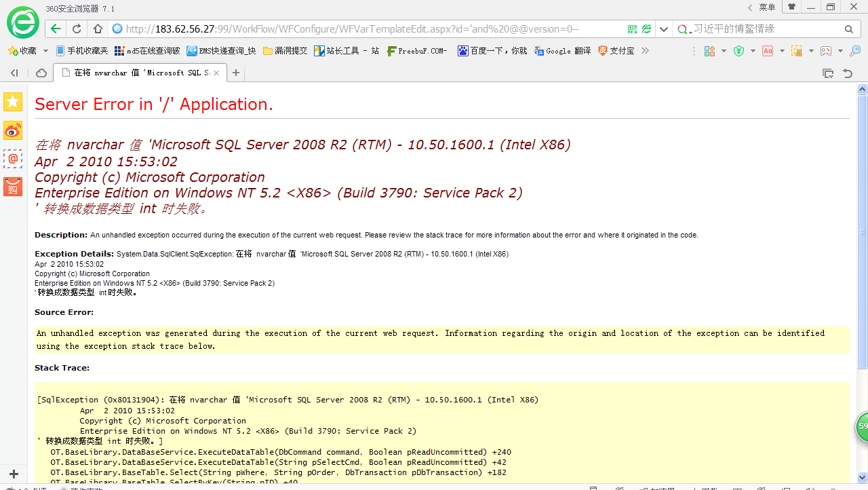868x490 pixels.
Task: Reload the page with refresh icon
Action: tap(77, 29)
